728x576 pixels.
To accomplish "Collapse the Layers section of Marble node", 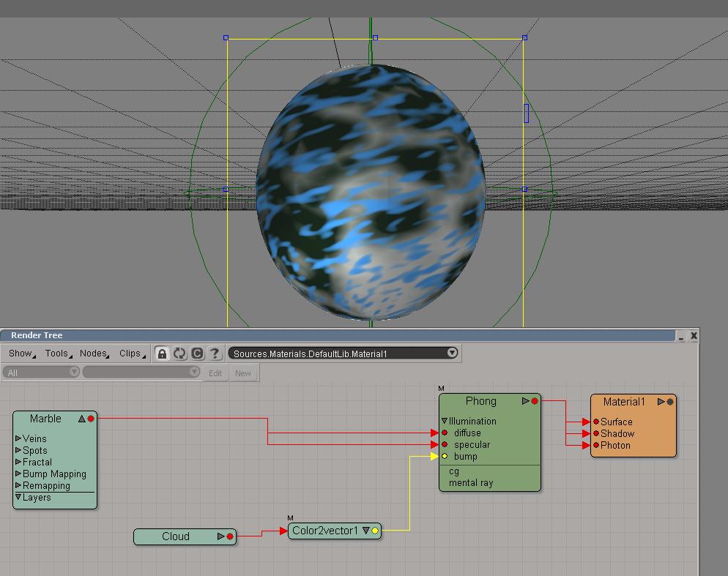I will tap(18, 497).
